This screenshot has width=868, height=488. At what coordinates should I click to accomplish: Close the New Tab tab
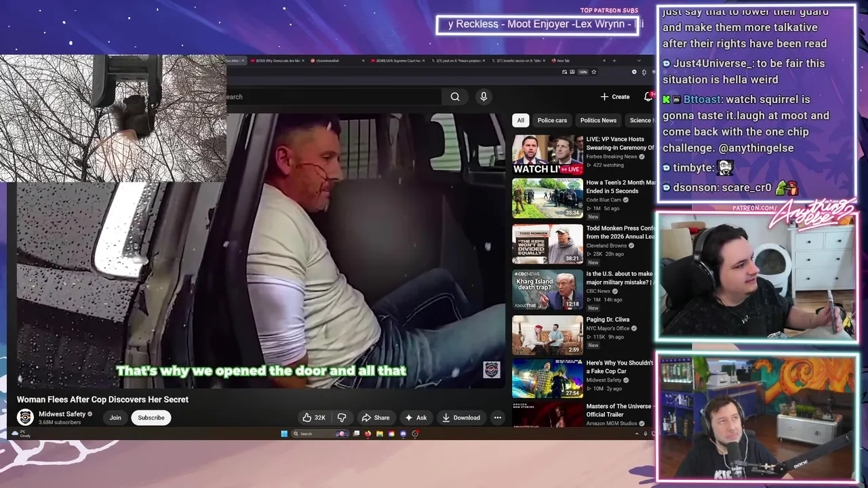point(604,60)
